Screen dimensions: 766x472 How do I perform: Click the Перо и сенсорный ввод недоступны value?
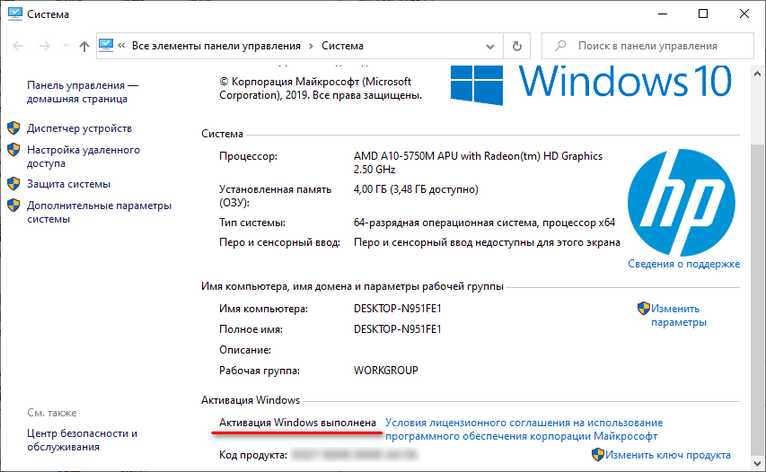[x=487, y=242]
